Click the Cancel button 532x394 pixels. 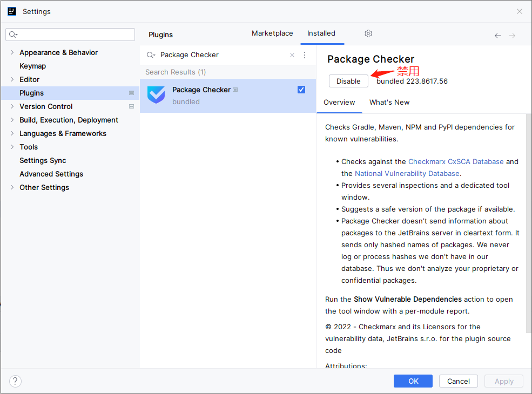pyautogui.click(x=459, y=381)
